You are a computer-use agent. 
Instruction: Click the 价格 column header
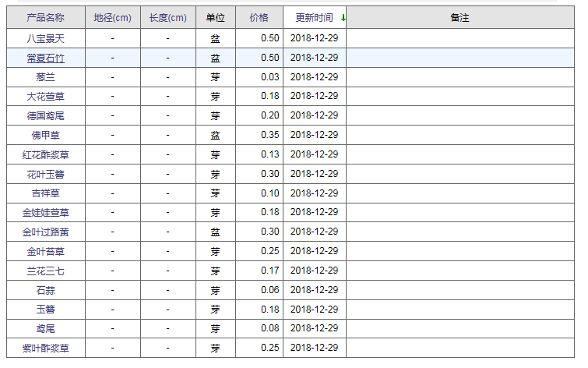coord(259,18)
